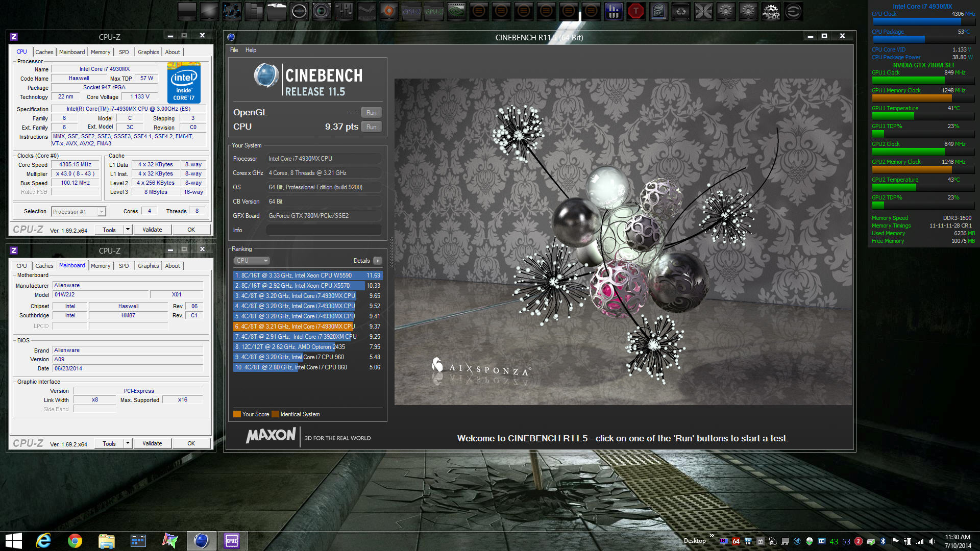Launch Origin from the top dock
This screenshot has width=980, height=551.
389,11
